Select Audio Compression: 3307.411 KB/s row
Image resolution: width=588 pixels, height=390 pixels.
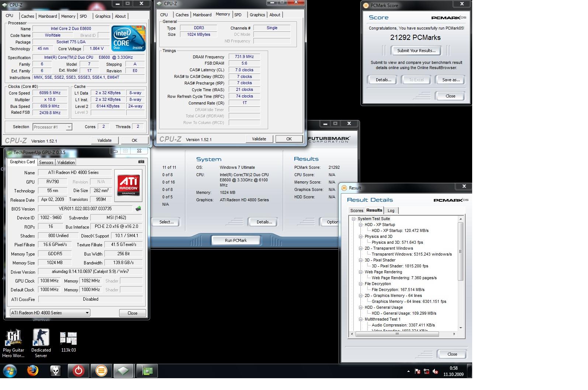point(403,325)
